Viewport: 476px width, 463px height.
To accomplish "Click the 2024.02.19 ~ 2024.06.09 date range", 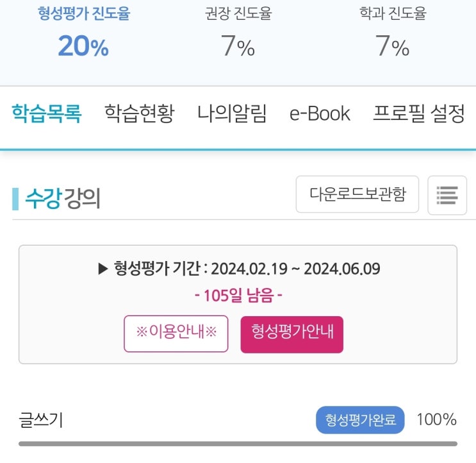I will (295, 269).
